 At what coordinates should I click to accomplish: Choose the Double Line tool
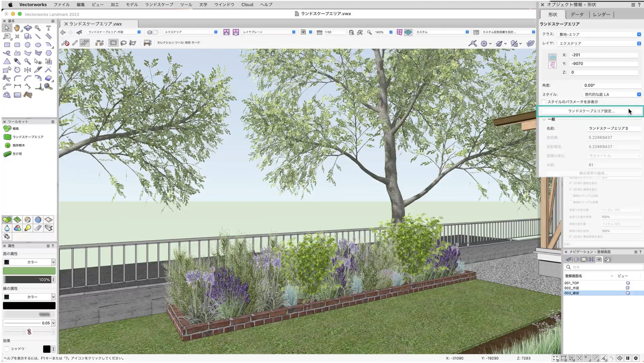point(48,36)
